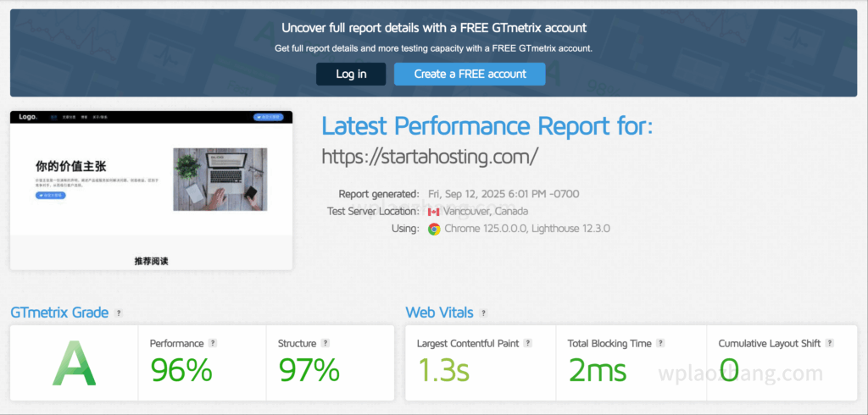The height and width of the screenshot is (415, 868).
Task: Click the Chrome browser icon
Action: 434,229
